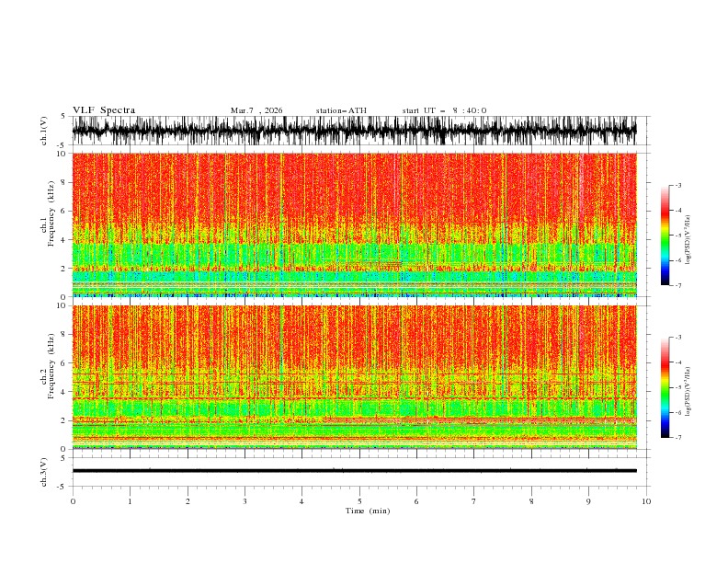
Task: Click the ch.1 waveform strip at top
Action: pyautogui.click(x=354, y=131)
